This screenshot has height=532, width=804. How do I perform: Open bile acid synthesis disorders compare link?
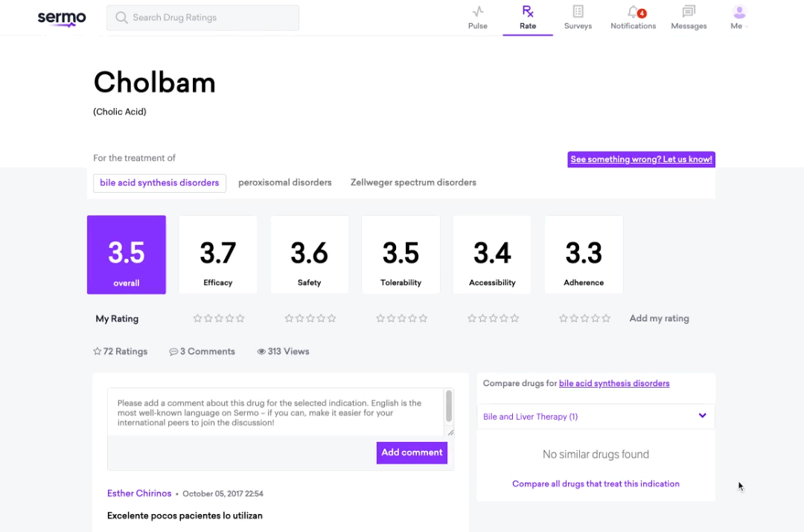pyautogui.click(x=613, y=383)
